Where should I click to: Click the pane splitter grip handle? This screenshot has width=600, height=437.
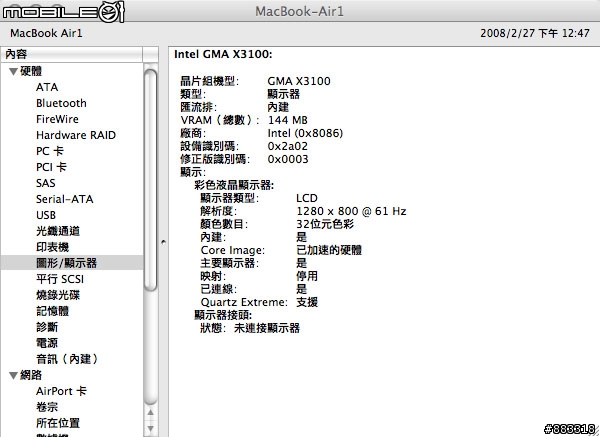click(163, 242)
